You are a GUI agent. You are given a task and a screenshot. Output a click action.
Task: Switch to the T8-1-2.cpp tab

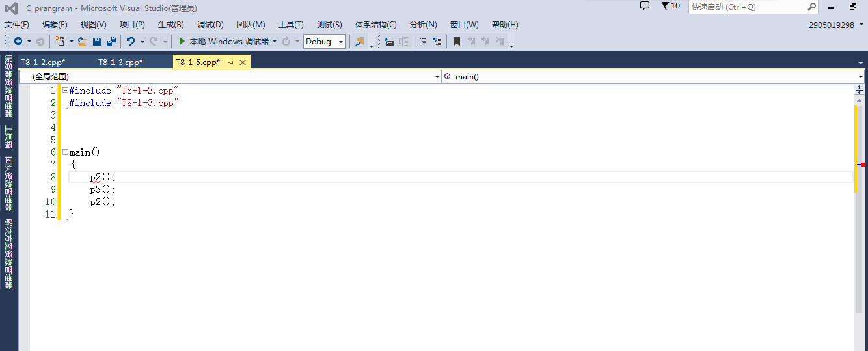(x=43, y=63)
